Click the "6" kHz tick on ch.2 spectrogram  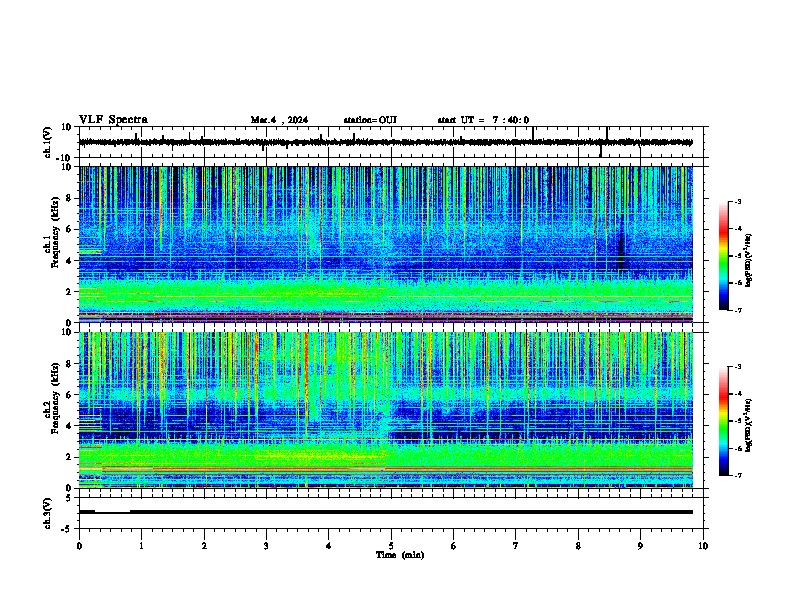pyautogui.click(x=69, y=395)
